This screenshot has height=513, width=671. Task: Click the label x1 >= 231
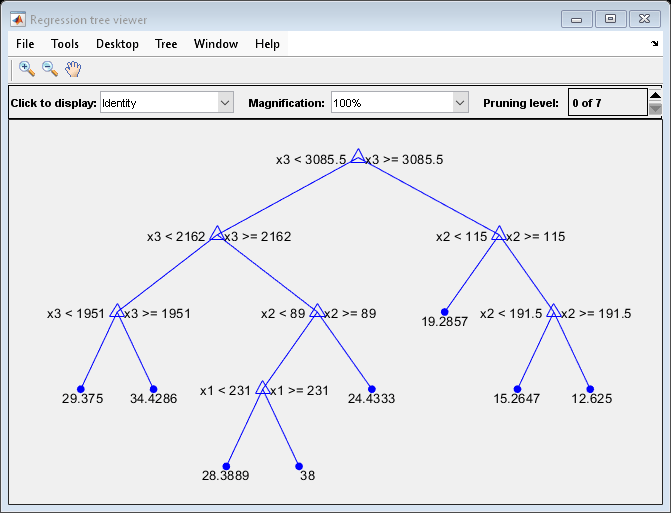click(300, 391)
